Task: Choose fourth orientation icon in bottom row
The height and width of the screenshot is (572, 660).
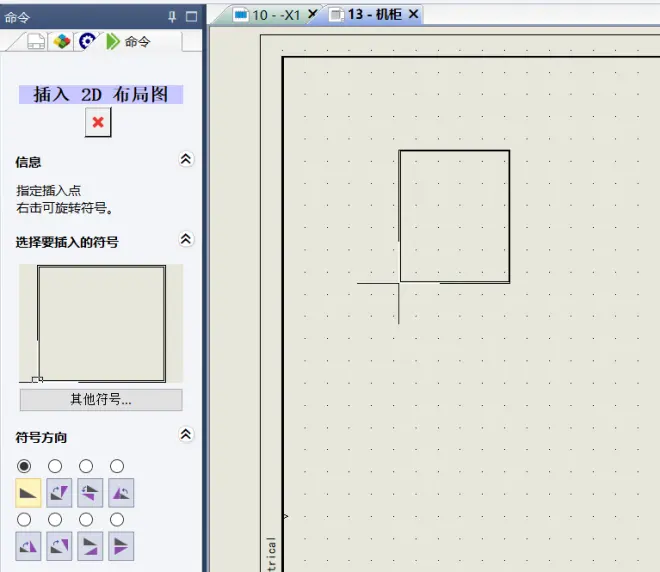Action: coord(121,546)
